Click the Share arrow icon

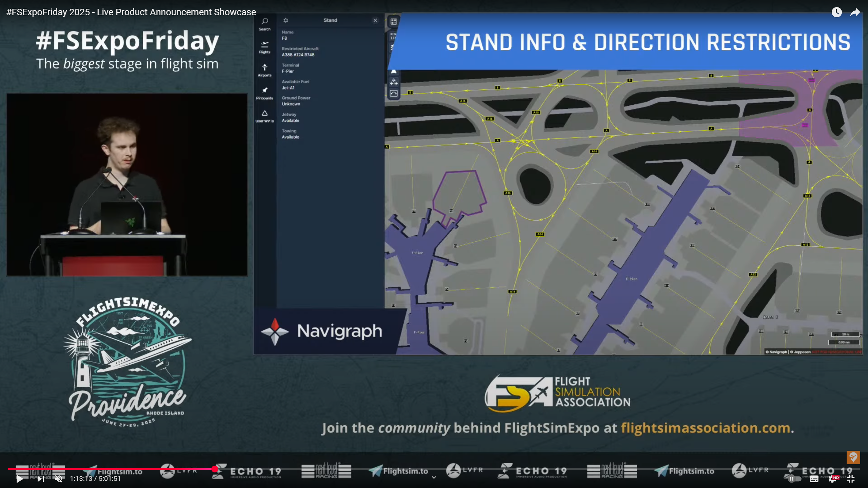855,13
